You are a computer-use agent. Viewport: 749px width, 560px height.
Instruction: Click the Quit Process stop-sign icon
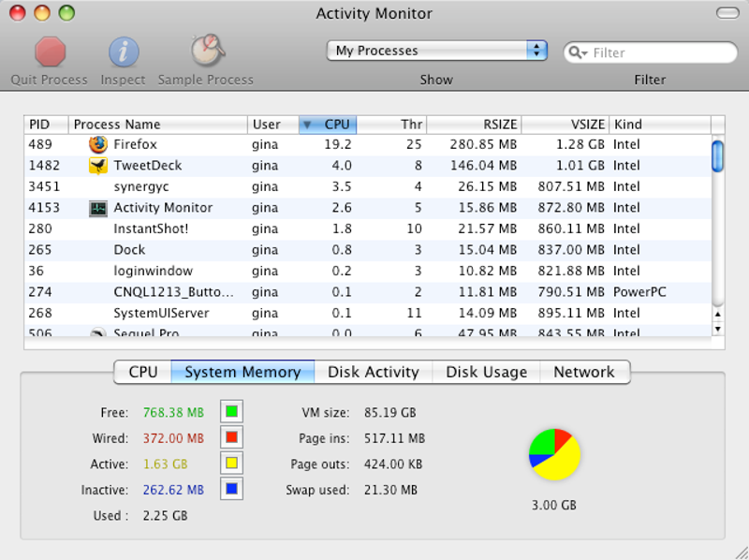tap(50, 52)
